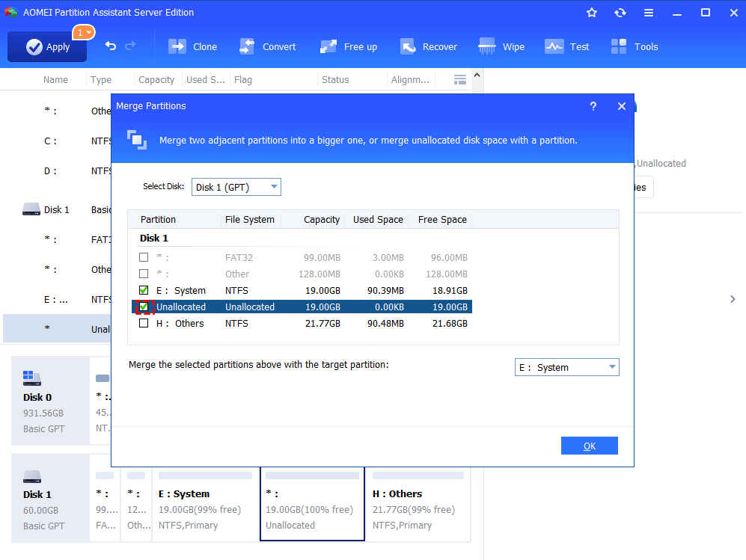Click the favorites star icon in title bar
Viewport: 746px width, 560px height.
[x=591, y=13]
